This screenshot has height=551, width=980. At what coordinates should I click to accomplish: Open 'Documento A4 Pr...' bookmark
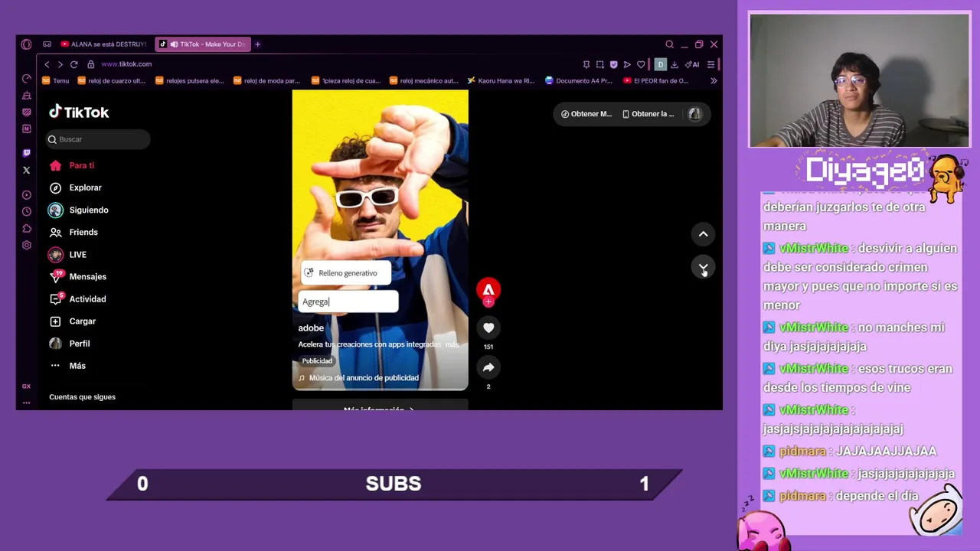pyautogui.click(x=579, y=80)
